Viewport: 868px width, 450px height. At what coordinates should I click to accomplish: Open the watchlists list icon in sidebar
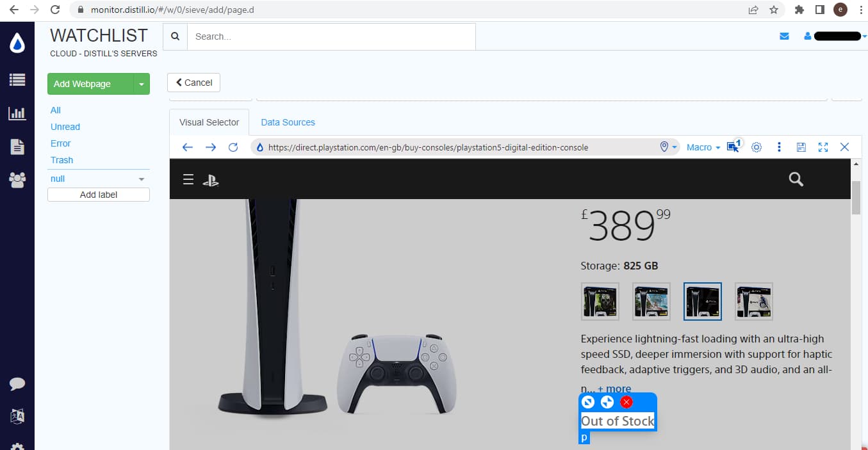pos(17,79)
